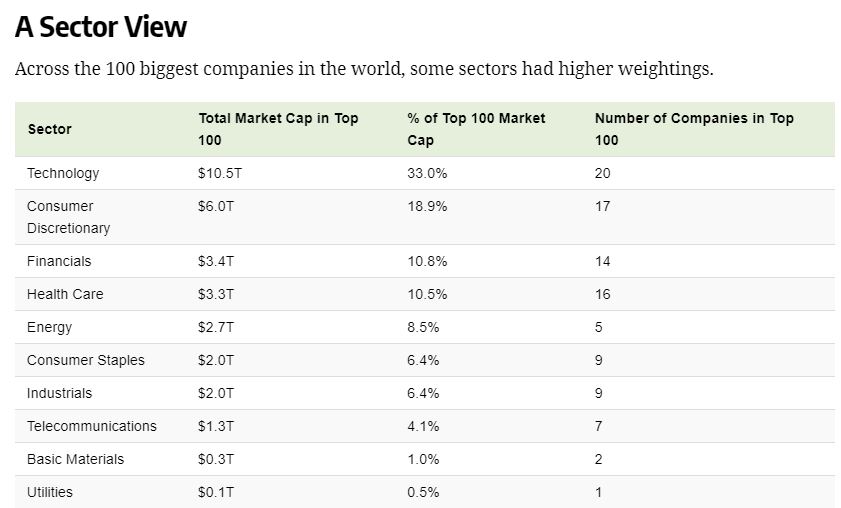Select the 10.8% Financials percentage
841x508 pixels.
click(x=427, y=261)
